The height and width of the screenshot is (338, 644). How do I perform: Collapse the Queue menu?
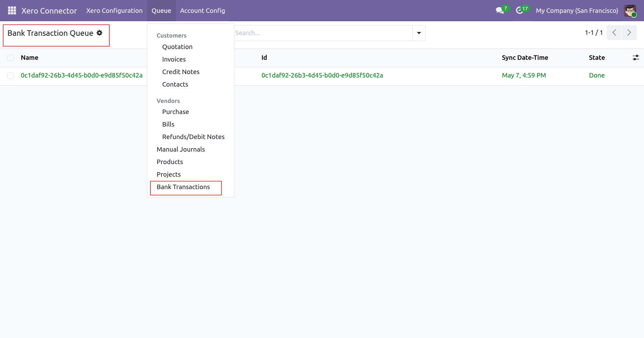tap(161, 10)
